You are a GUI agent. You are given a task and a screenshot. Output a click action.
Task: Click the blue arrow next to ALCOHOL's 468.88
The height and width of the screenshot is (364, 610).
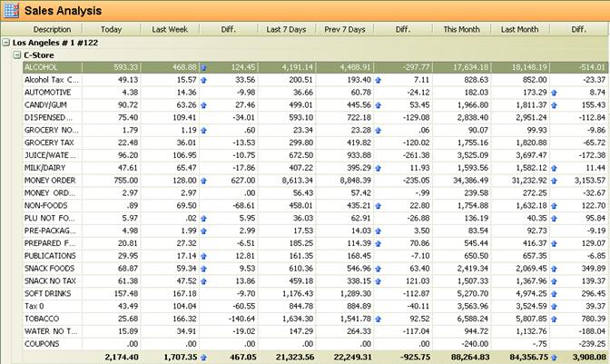203,67
